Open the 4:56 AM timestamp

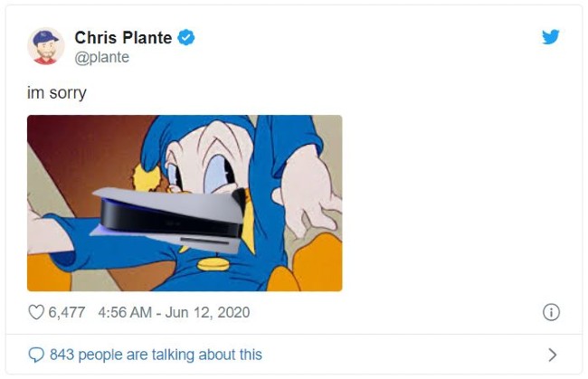click(127, 312)
